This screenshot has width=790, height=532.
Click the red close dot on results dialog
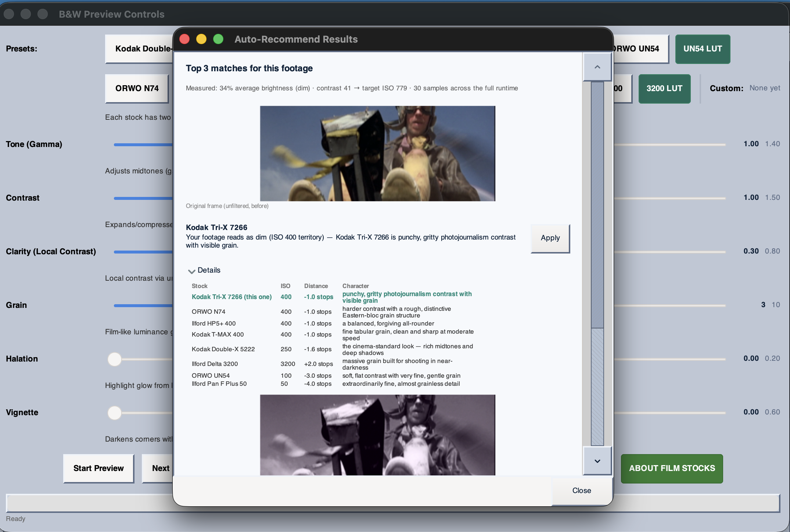click(184, 39)
